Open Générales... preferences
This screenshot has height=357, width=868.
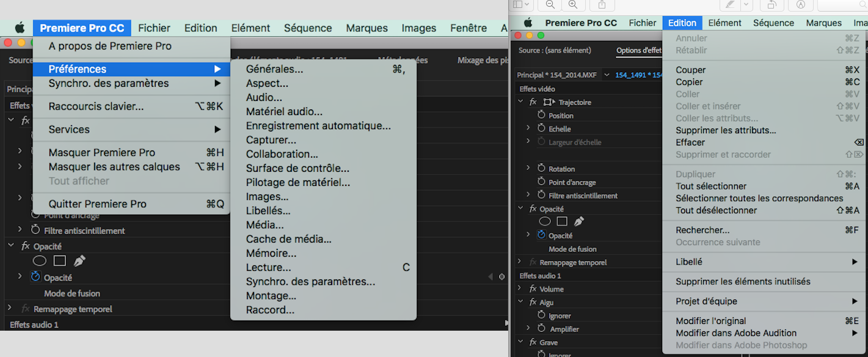pos(323,69)
